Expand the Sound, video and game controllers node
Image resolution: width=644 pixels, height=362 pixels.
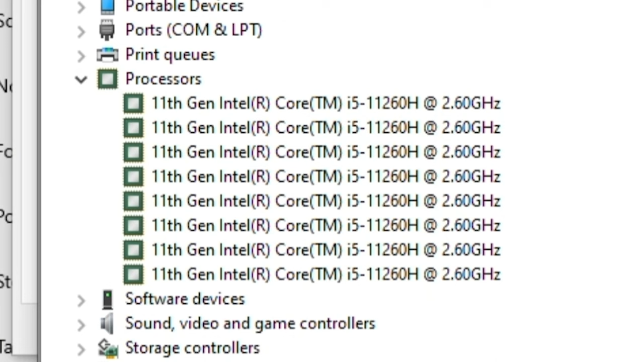click(x=81, y=324)
